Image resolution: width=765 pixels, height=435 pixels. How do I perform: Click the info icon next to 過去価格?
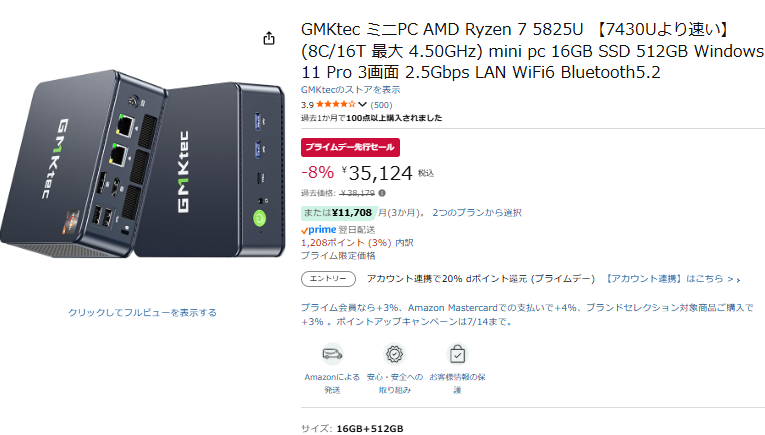click(x=382, y=193)
